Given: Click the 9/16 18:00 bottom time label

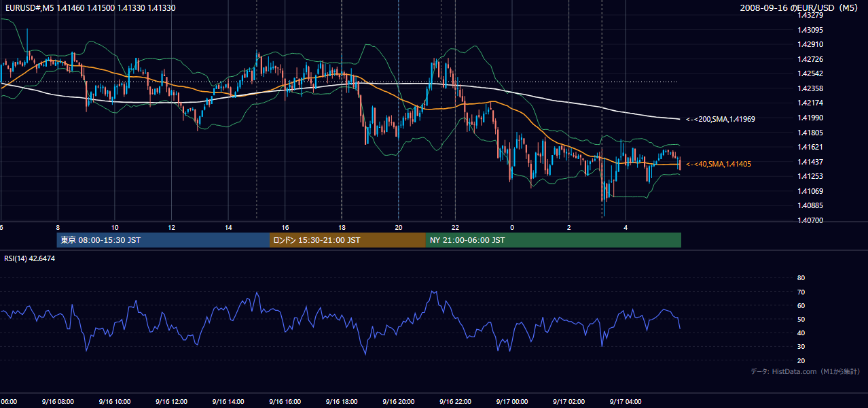Looking at the screenshot, I should (x=341, y=402).
